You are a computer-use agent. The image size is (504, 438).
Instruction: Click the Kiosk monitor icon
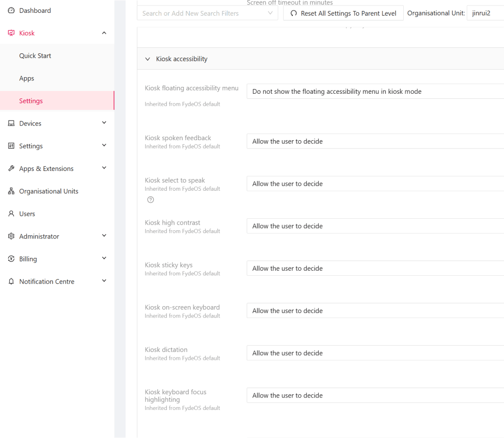11,33
